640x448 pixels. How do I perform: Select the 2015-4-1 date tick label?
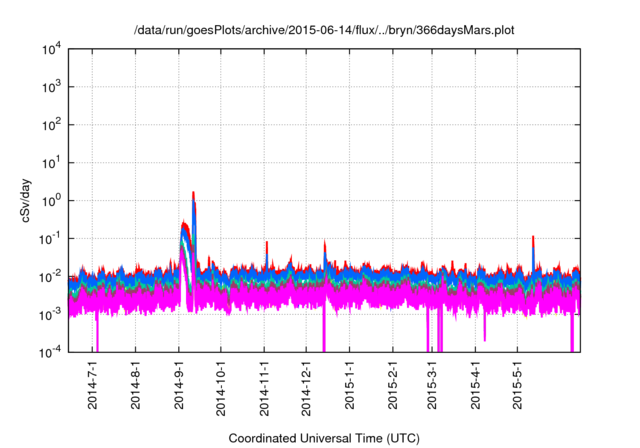pyautogui.click(x=474, y=387)
